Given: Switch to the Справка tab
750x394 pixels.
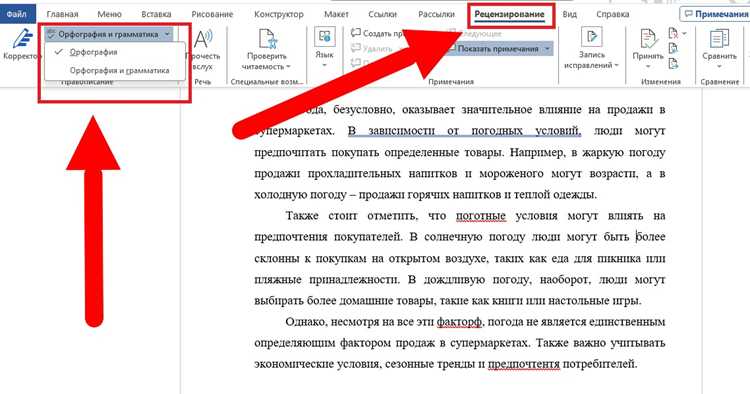Looking at the screenshot, I should [x=613, y=14].
